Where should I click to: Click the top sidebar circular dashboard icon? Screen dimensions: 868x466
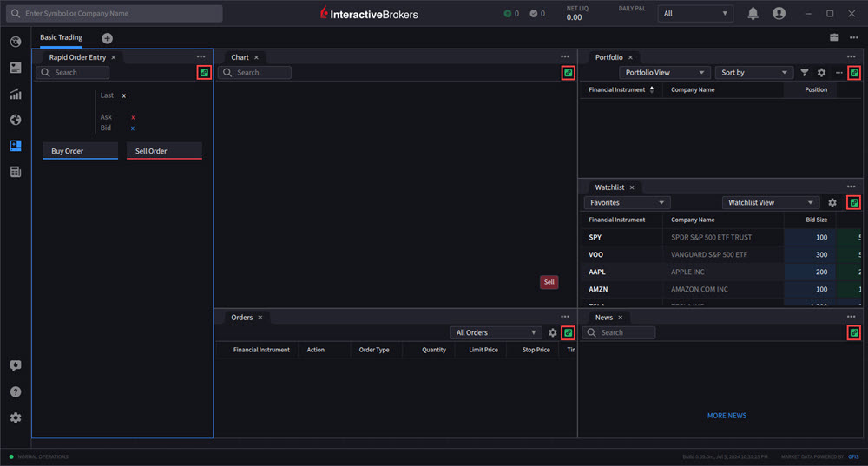tap(16, 42)
